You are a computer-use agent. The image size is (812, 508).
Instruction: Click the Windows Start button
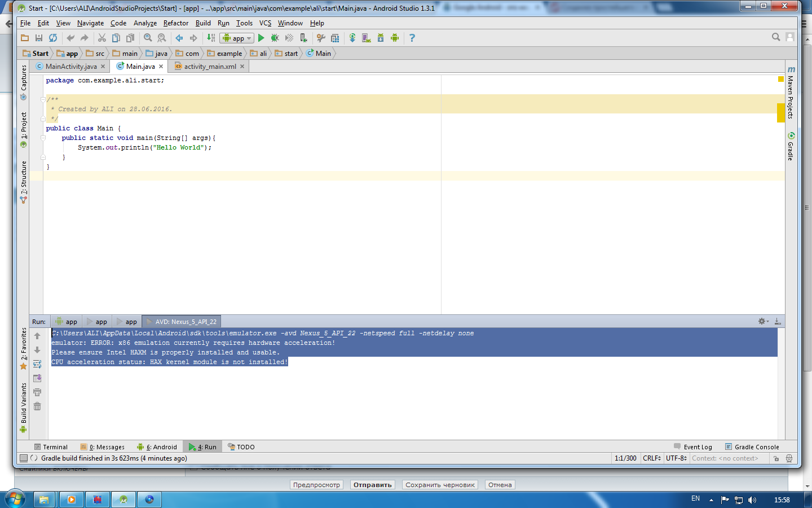pos(15,500)
